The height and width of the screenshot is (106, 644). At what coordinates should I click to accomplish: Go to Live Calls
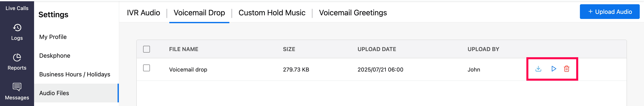[x=17, y=8]
